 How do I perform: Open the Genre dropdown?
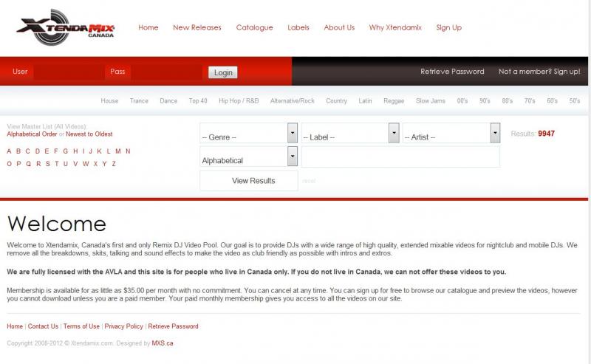click(x=248, y=133)
